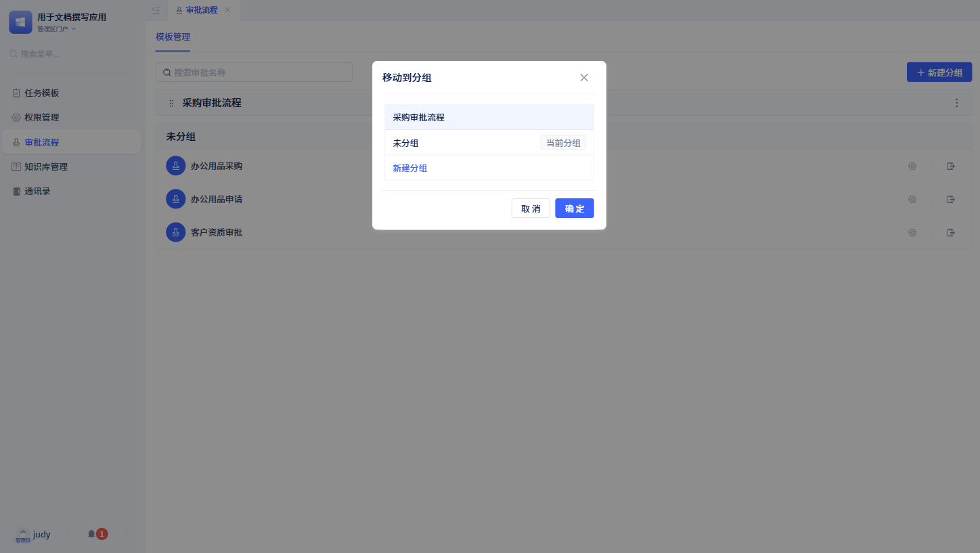Click the 未分组 group header
Viewport: 980px width, 553px height.
[x=564, y=137]
